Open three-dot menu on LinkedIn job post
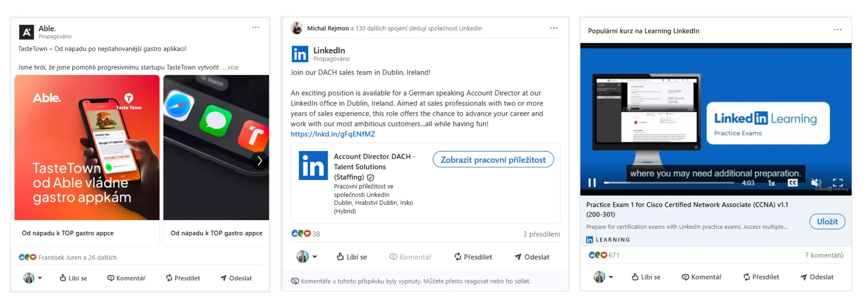Screen dimensions: 868x307 click(554, 28)
